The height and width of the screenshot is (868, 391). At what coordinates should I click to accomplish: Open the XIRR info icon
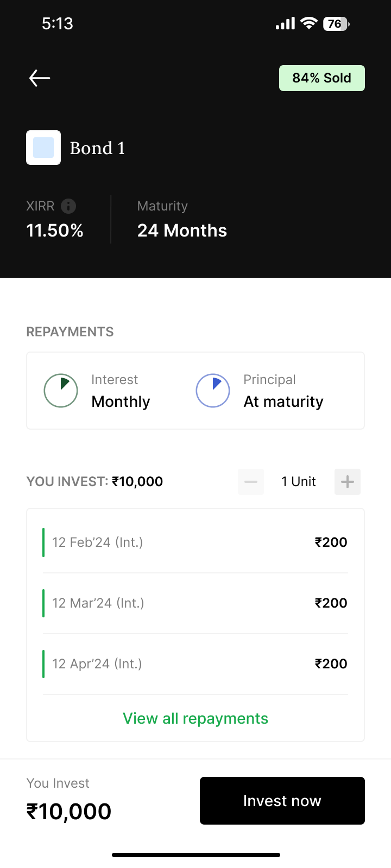68,206
